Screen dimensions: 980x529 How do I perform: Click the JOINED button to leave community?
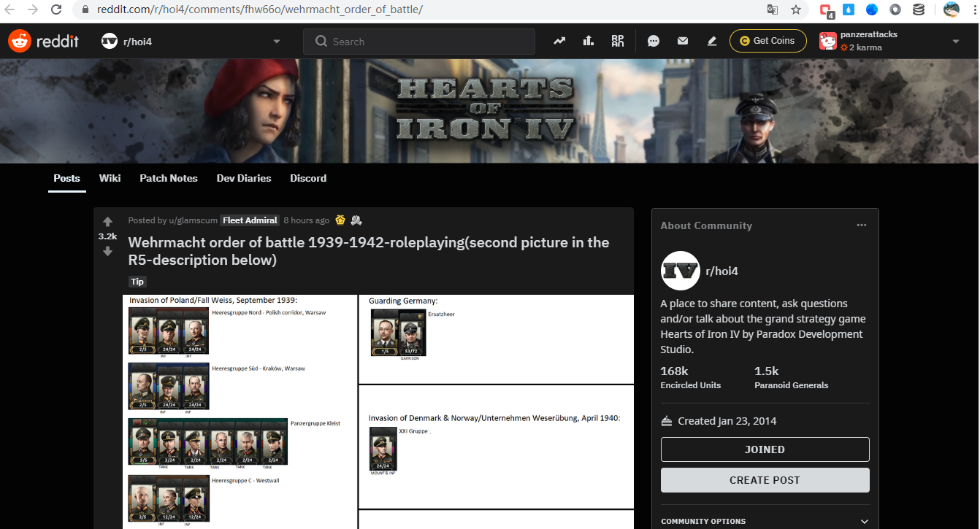point(765,449)
